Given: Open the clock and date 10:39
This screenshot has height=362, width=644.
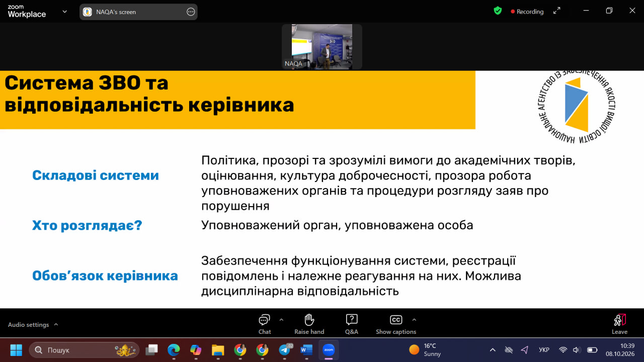Looking at the screenshot, I should (620, 350).
